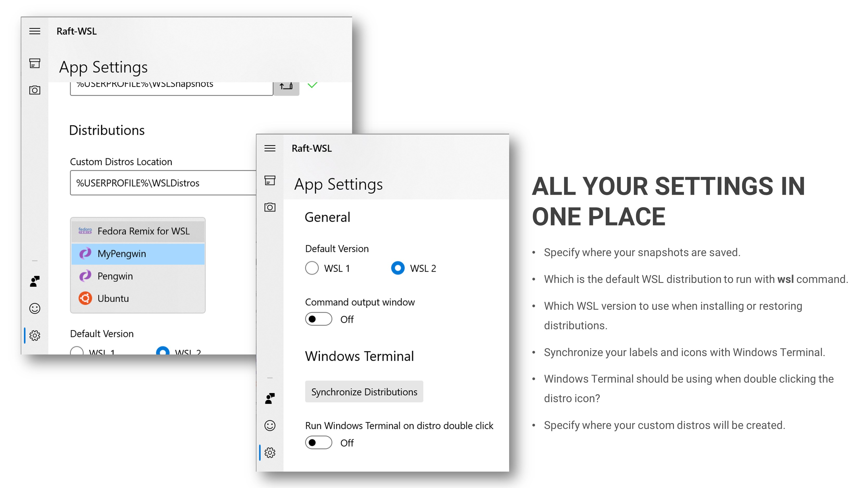Toggle Command output window switch
Screen dimensions: 868x488
pos(319,319)
